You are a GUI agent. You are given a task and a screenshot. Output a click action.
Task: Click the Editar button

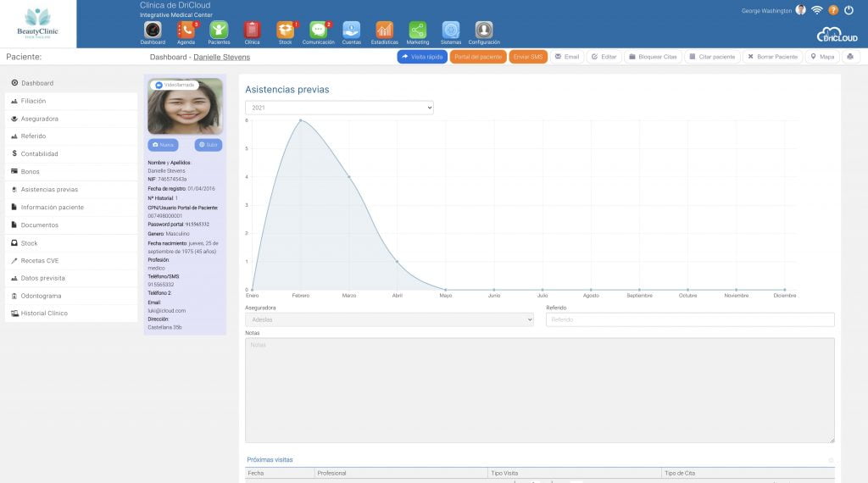(x=604, y=57)
